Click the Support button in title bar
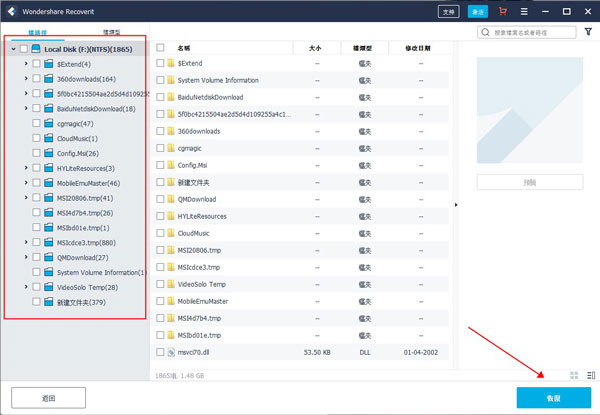This screenshot has width=600, height=415. tap(448, 11)
